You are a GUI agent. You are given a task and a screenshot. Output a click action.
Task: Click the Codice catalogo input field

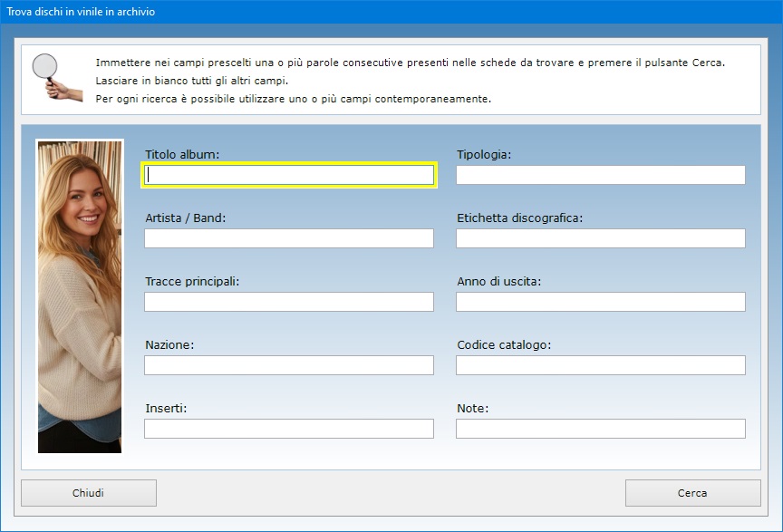coord(600,365)
